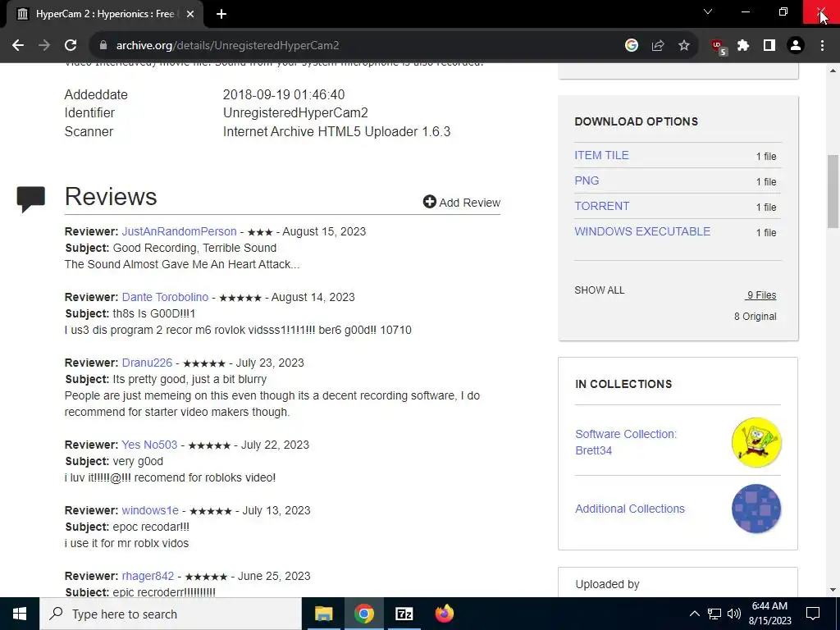Open the Google search icon in address bar
The image size is (840, 630).
coord(632,46)
